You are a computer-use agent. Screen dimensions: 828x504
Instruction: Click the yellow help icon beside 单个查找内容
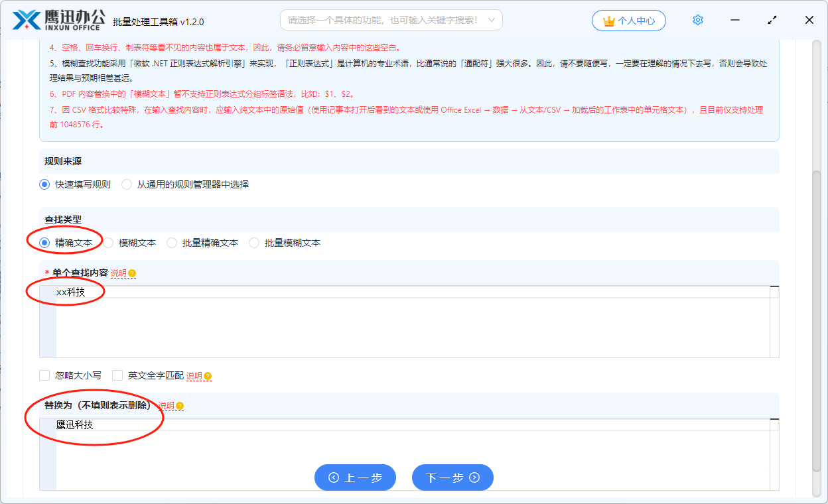pyautogui.click(x=132, y=273)
